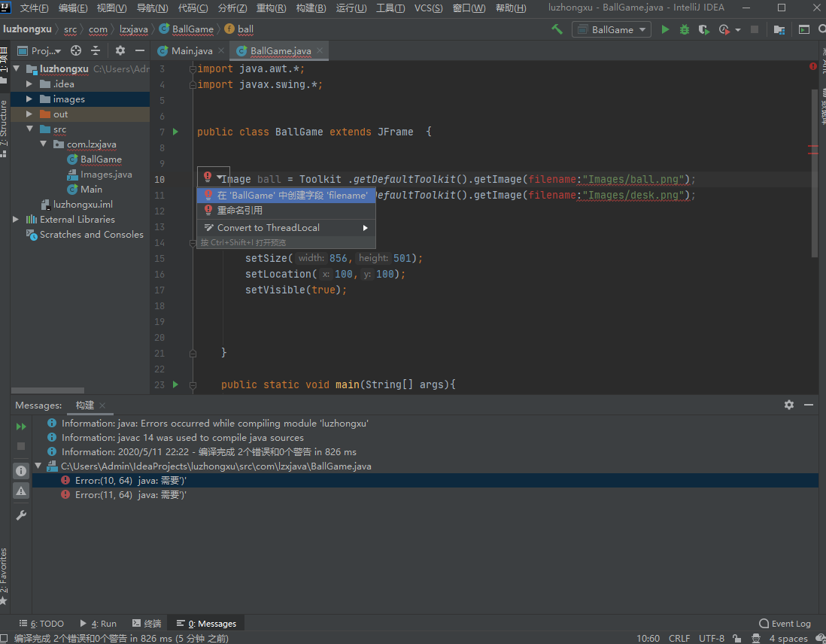
Task: Collapse com.lzxjava package
Action: tap(43, 144)
